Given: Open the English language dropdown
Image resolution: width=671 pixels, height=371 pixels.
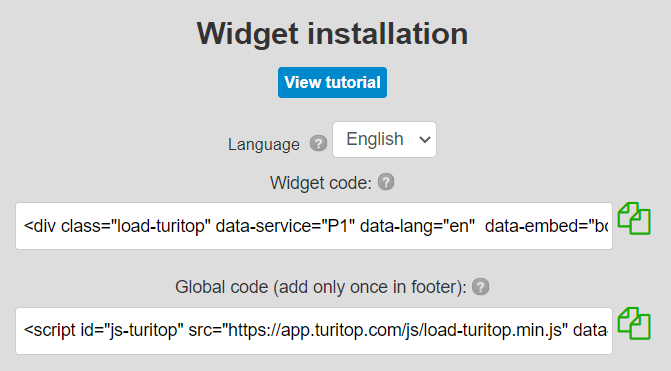Looking at the screenshot, I should [x=384, y=139].
